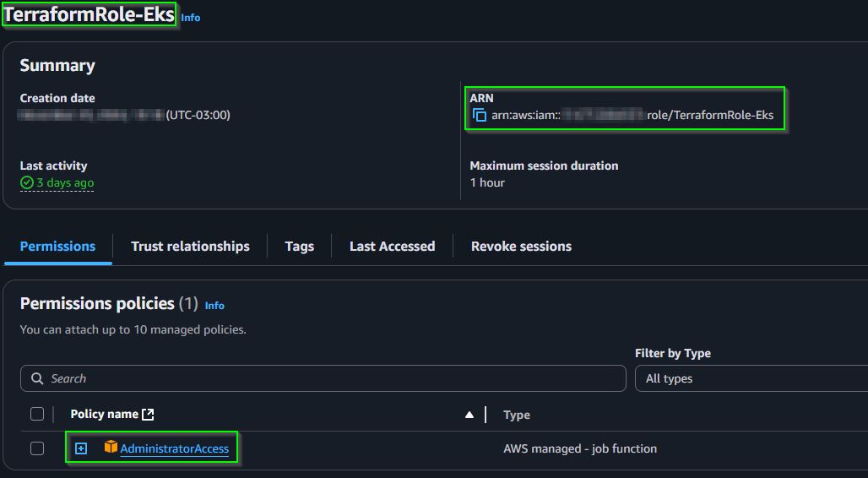Click the sort arrow in Policy name column
868x478 pixels.
pyautogui.click(x=469, y=415)
